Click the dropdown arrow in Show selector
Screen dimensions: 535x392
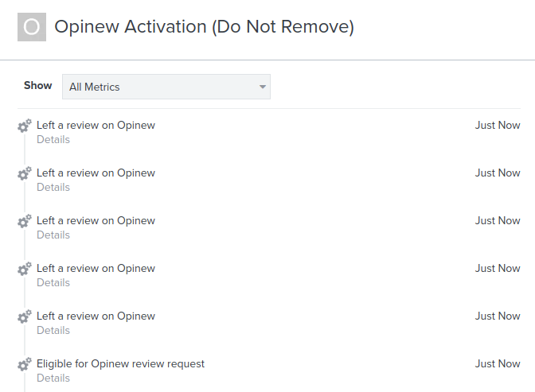[263, 87]
